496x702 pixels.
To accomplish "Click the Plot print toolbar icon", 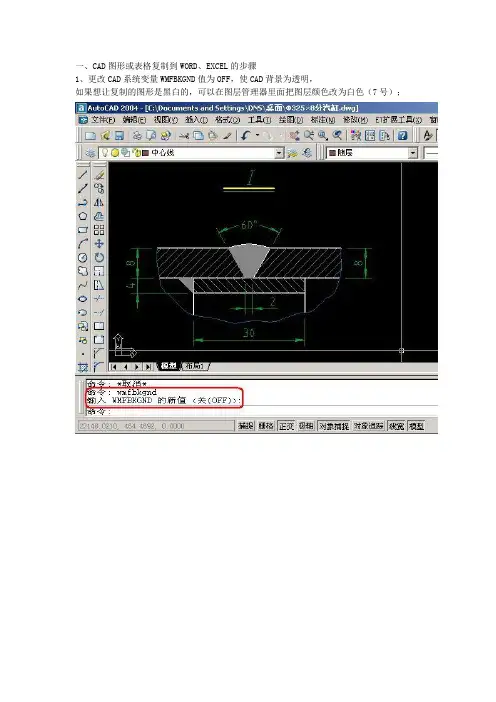I will (x=137, y=136).
